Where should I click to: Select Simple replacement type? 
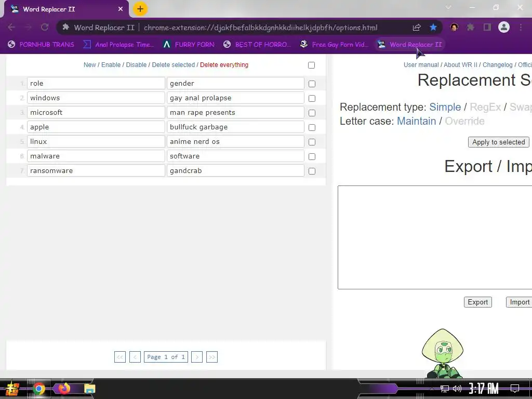[445, 107]
